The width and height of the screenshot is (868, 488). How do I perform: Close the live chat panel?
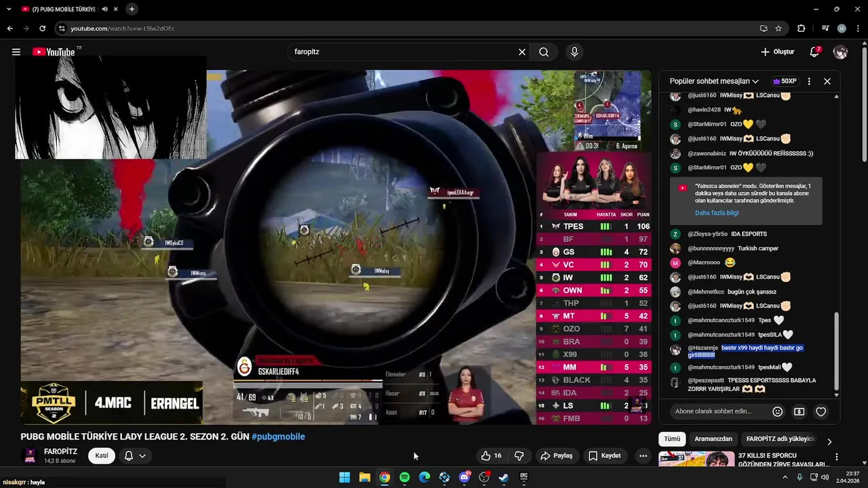pos(827,81)
